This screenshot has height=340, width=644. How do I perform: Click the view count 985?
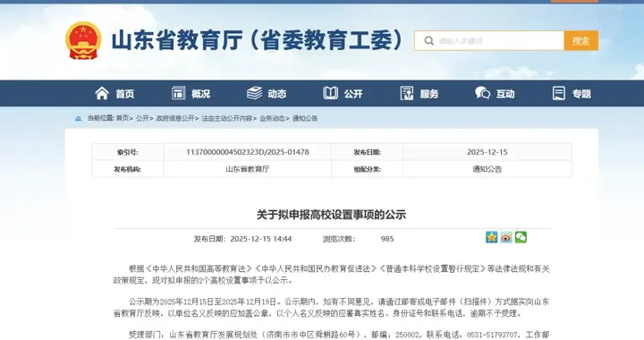387,239
